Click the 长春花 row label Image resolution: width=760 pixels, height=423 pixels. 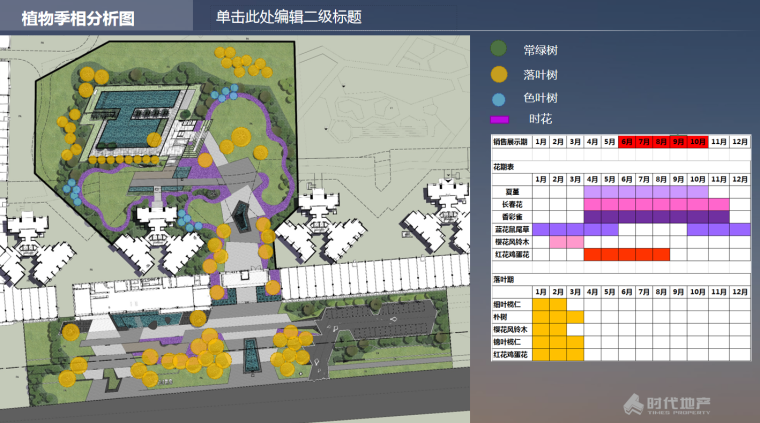(510, 204)
